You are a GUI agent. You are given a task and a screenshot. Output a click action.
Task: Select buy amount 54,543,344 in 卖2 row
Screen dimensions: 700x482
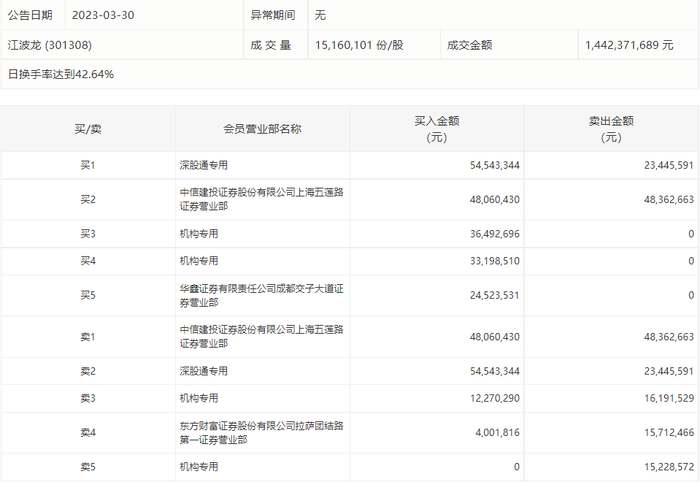(x=495, y=371)
